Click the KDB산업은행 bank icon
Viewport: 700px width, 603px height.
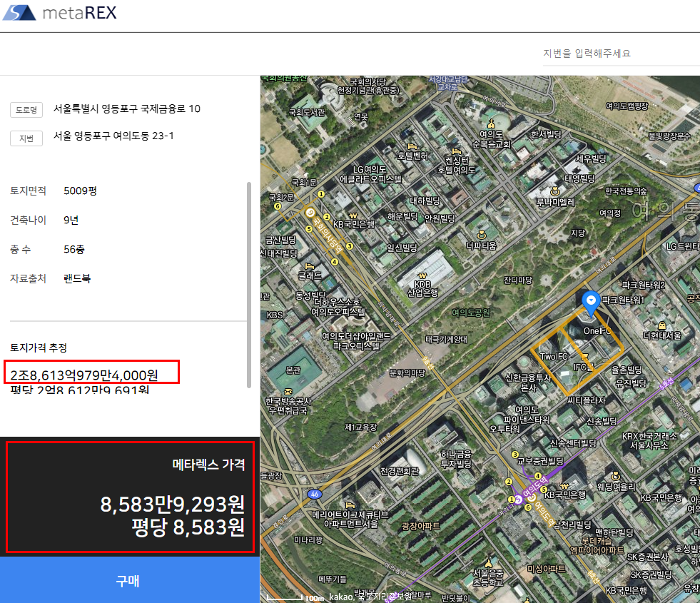(422, 276)
